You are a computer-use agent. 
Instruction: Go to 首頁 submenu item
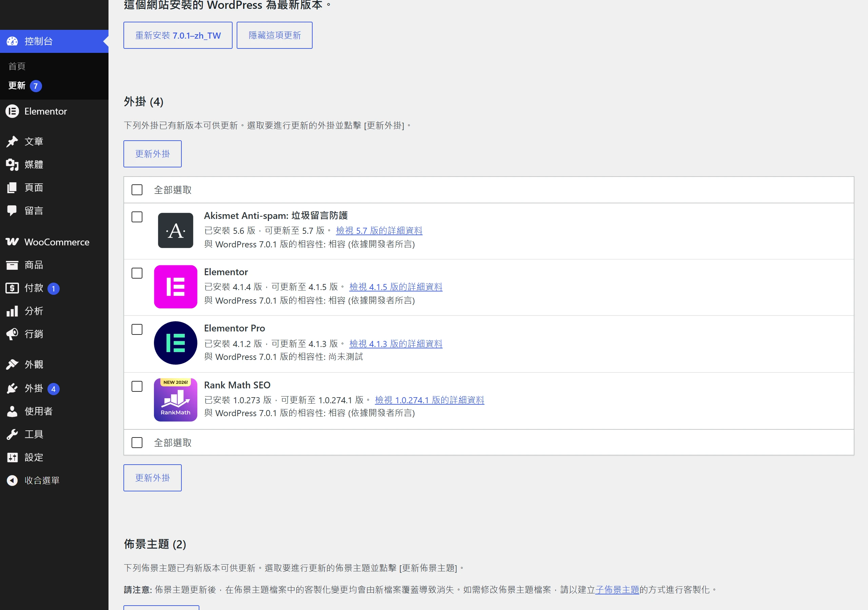point(17,66)
